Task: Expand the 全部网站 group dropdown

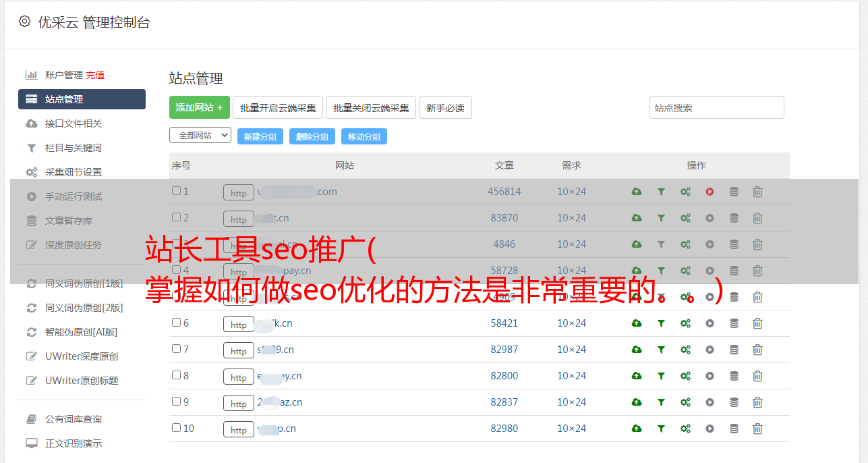Action: [200, 136]
